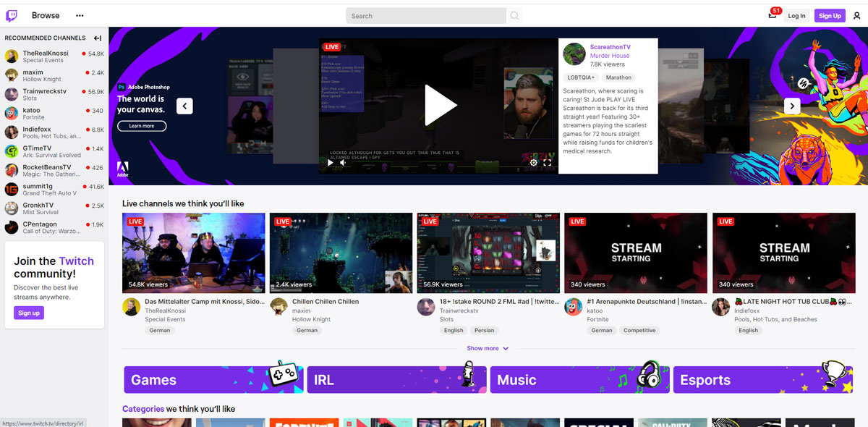Open Murder House game link
The height and width of the screenshot is (427, 868).
[610, 56]
